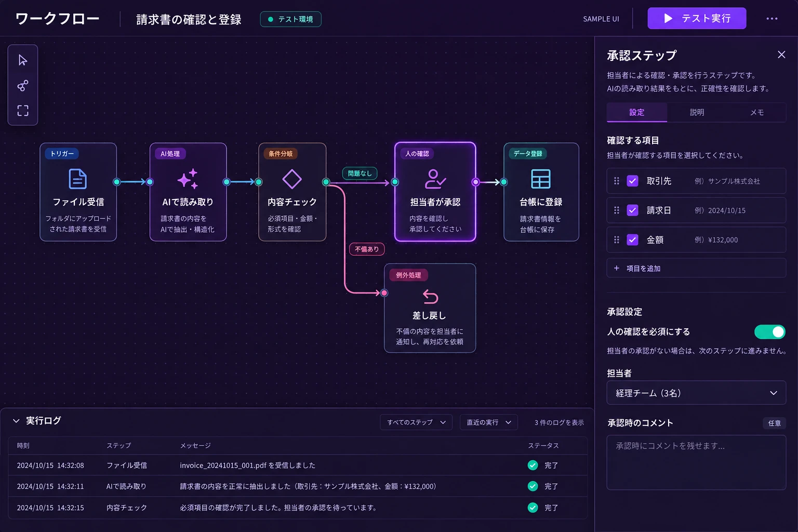Click the person-check icon in 担当者が承認 node

435,179
